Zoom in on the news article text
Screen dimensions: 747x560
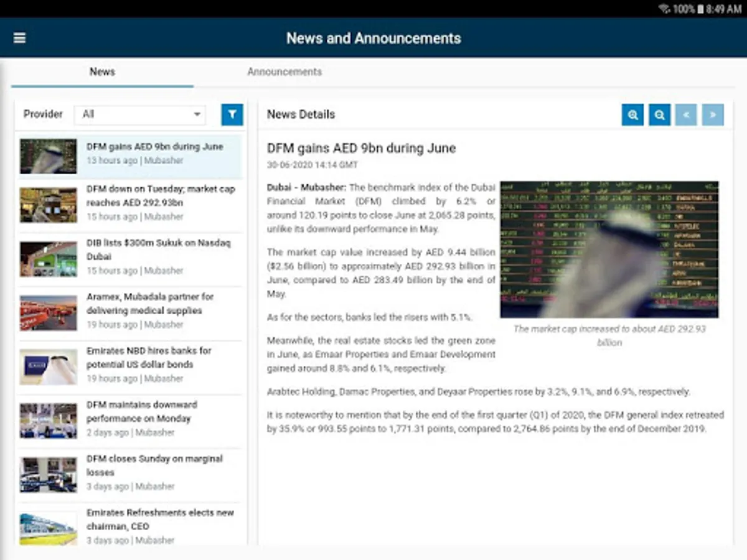pyautogui.click(x=632, y=115)
